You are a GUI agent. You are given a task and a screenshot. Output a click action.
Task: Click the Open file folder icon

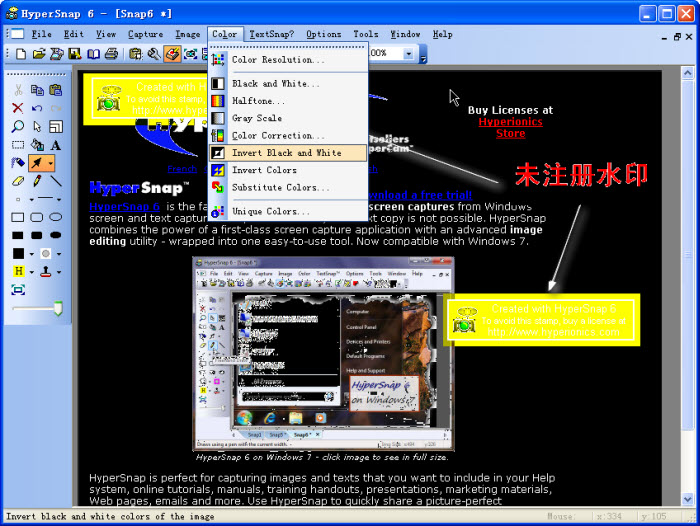(x=39, y=54)
